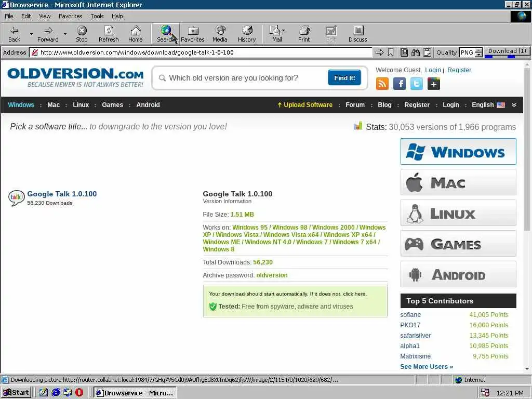Open the Windows Start button
The height and width of the screenshot is (399, 532).
(x=16, y=393)
